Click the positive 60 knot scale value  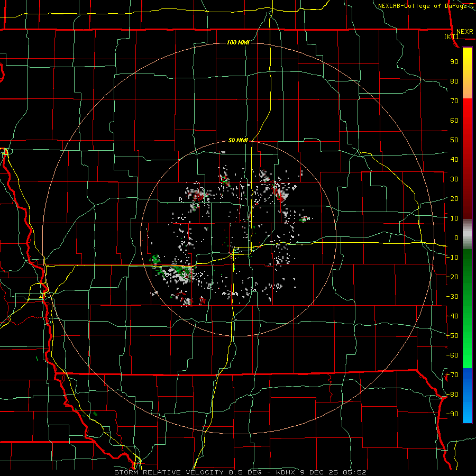pyautogui.click(x=454, y=121)
